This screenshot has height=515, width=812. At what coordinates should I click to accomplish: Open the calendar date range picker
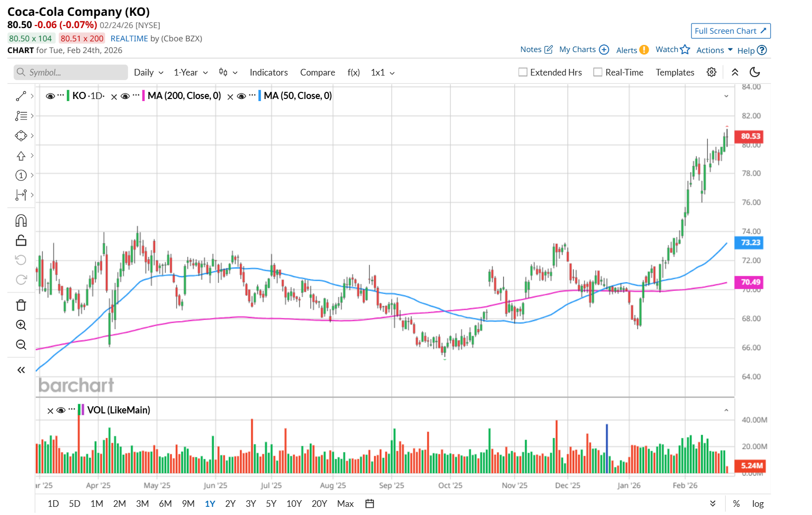370,504
